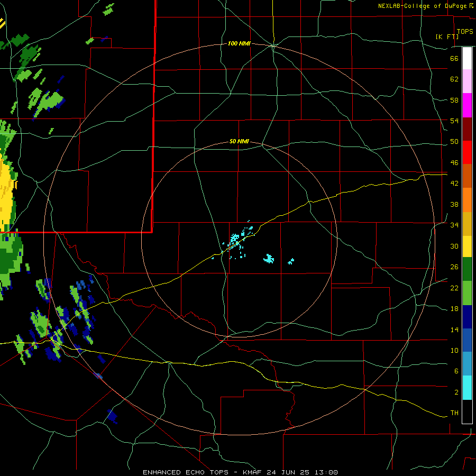The height and width of the screenshot is (476, 476).
Task: Select the "24 JUN 25 13:00" timestamp text
Action: [302, 472]
